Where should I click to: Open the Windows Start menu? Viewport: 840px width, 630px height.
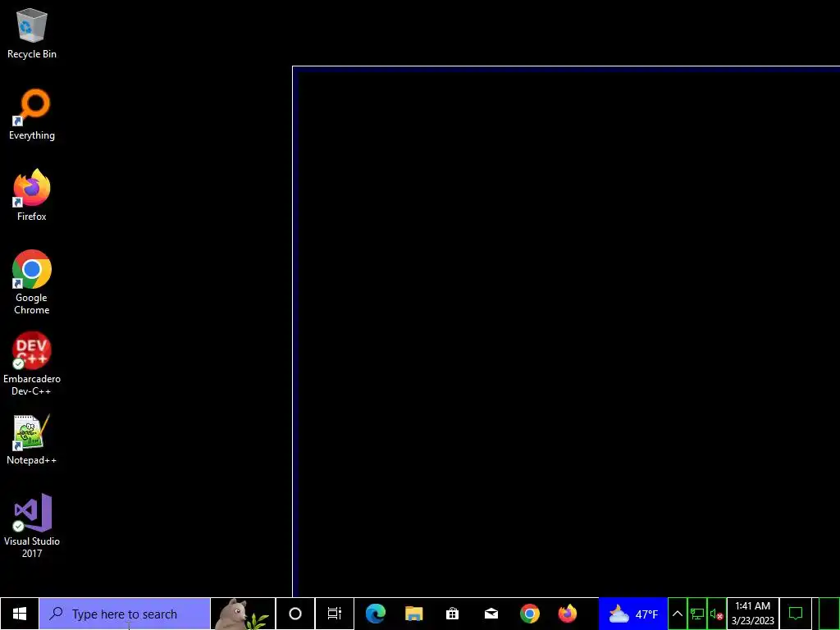(x=20, y=614)
